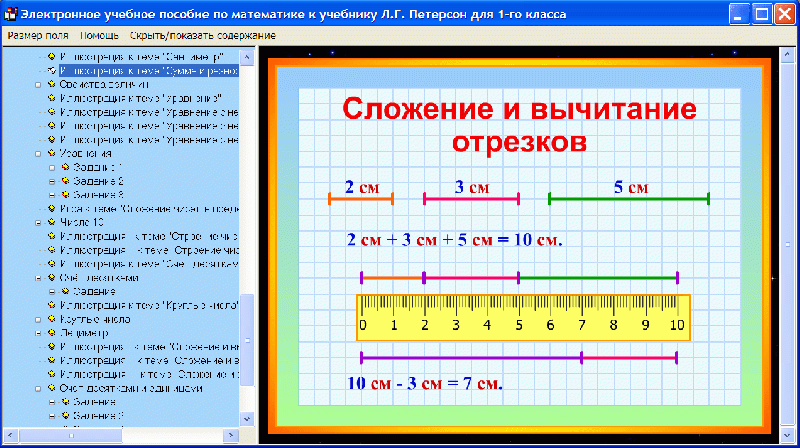The height and width of the screenshot is (448, 800).
Task: Click the icon beside Свойства величин
Action: (x=52, y=84)
